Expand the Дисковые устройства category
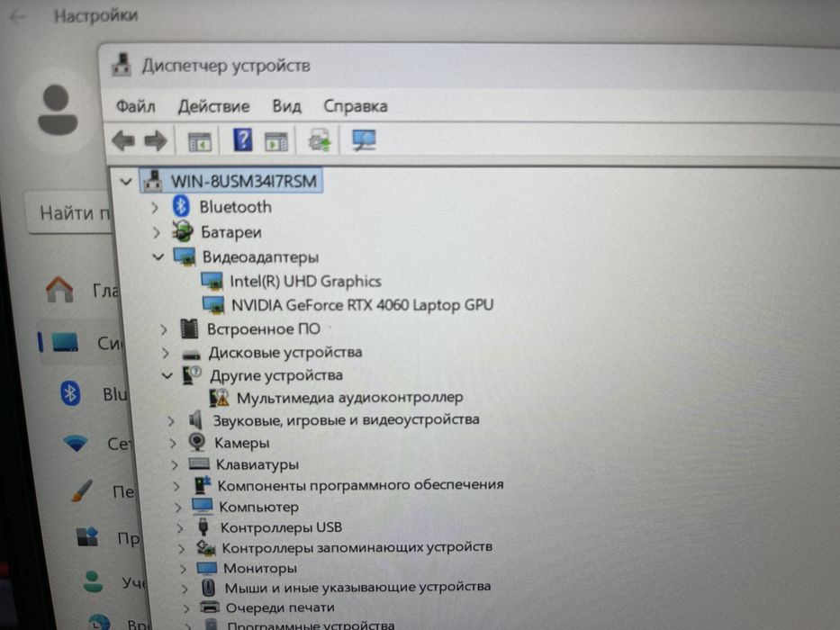The image size is (840, 630). click(x=166, y=353)
